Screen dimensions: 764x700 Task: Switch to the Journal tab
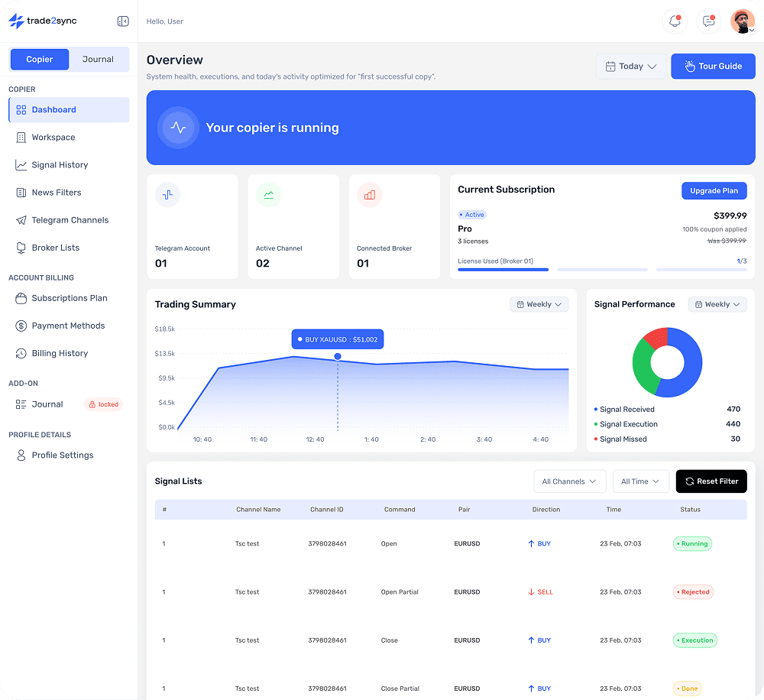98,60
